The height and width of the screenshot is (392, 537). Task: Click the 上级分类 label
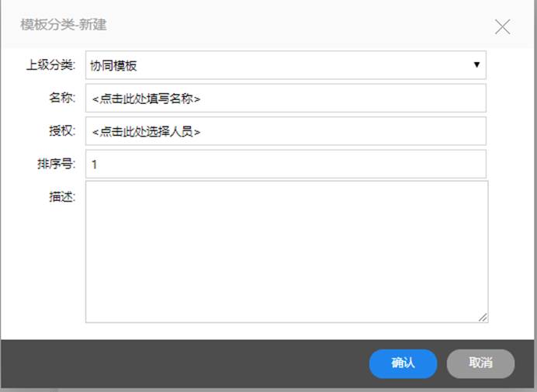click(x=50, y=64)
